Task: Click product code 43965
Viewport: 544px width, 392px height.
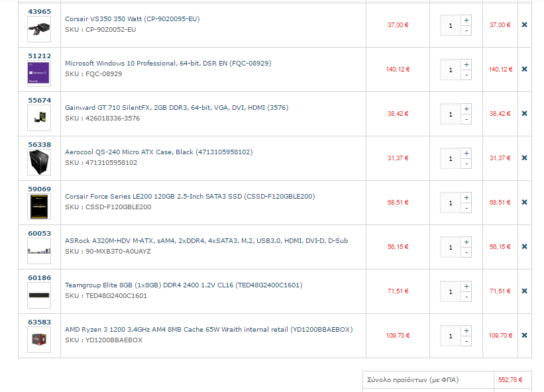Action: pos(40,12)
